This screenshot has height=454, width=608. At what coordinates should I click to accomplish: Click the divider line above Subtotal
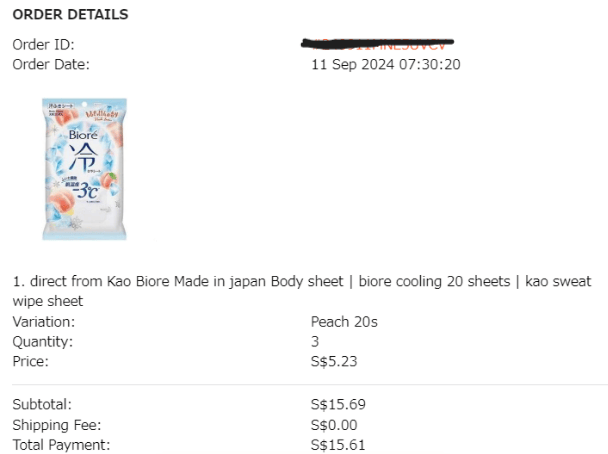[x=300, y=384]
